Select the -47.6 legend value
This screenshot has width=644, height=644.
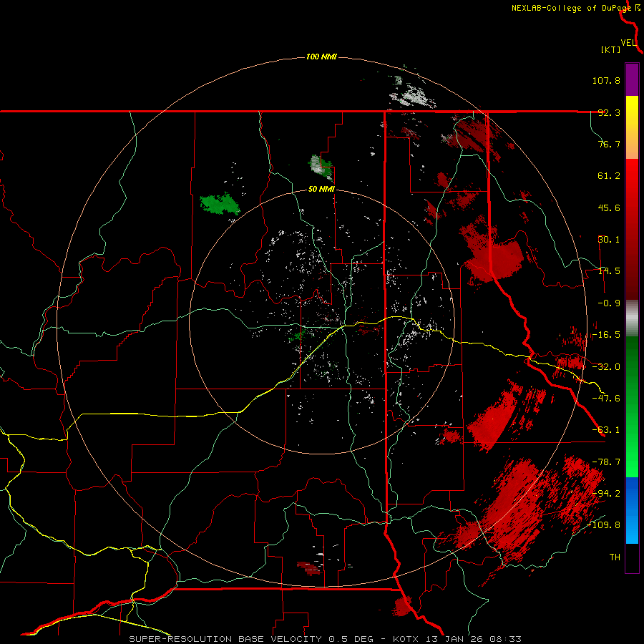tap(606, 399)
